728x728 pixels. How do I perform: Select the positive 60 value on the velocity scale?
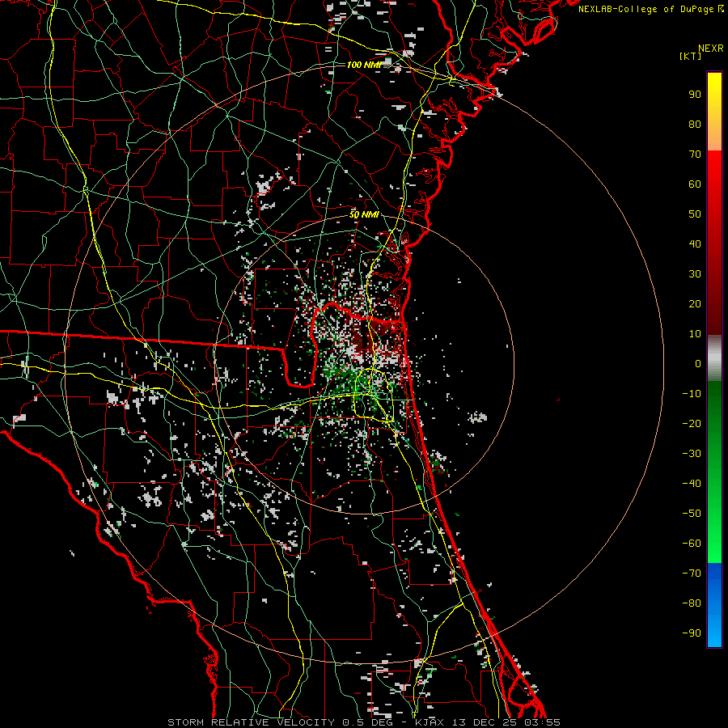point(695,184)
